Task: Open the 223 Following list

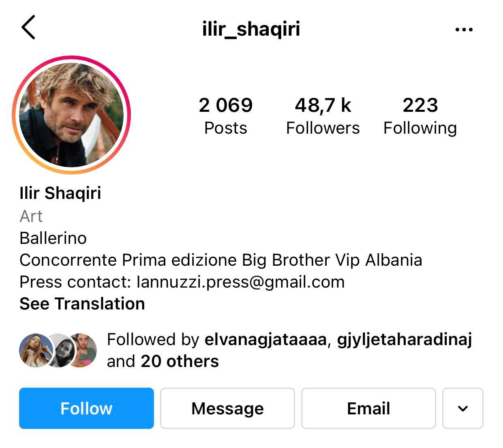Action: (x=420, y=116)
